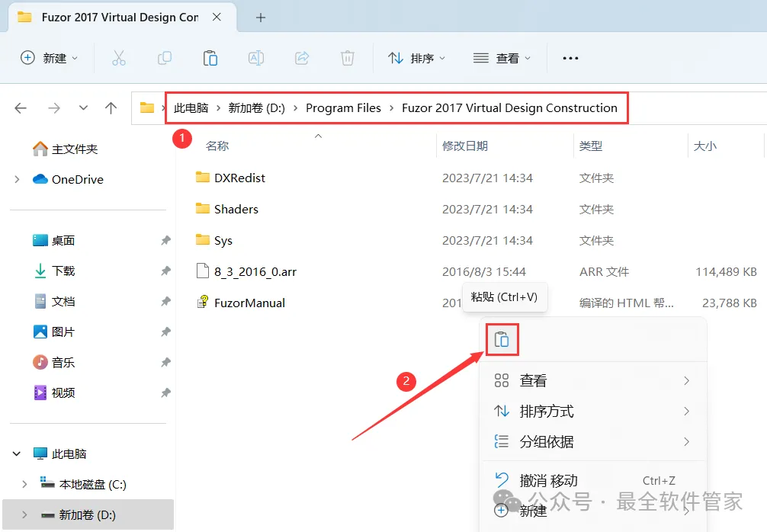The width and height of the screenshot is (767, 532).
Task: Click the Paste icon in context menu
Action: tap(502, 339)
